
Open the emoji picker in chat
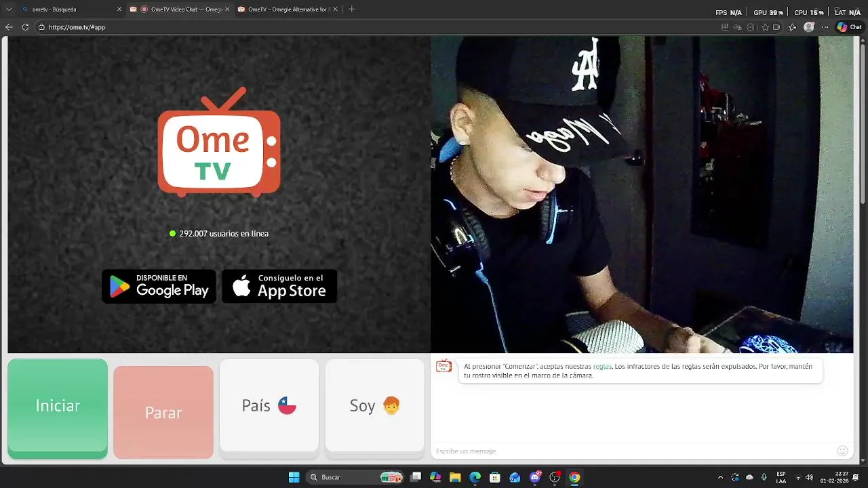coord(843,451)
